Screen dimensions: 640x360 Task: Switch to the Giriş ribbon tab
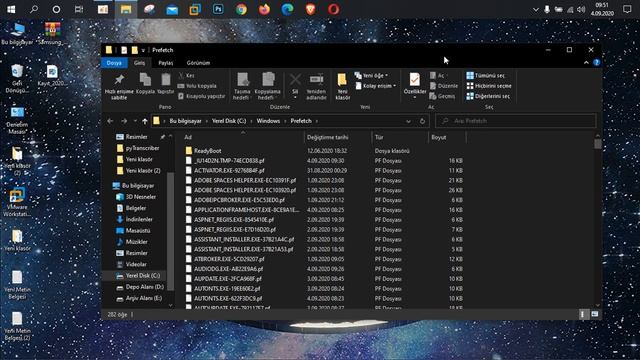(140, 63)
